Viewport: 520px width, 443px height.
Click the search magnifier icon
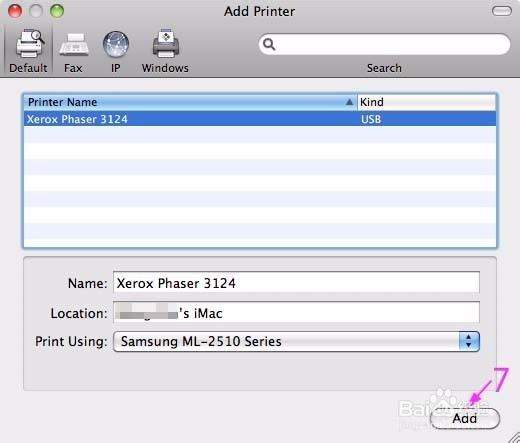(x=269, y=44)
